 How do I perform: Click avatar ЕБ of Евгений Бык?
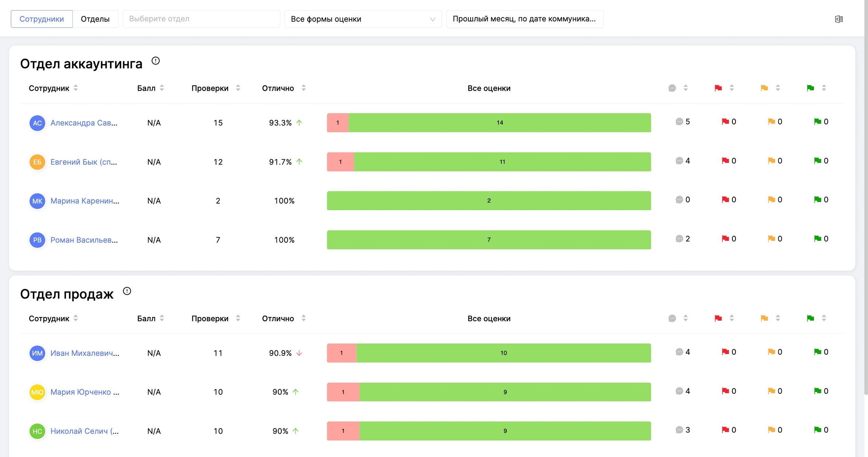(x=37, y=162)
